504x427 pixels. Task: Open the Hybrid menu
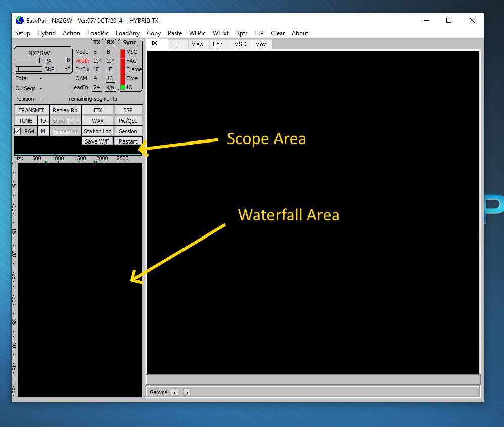point(47,33)
